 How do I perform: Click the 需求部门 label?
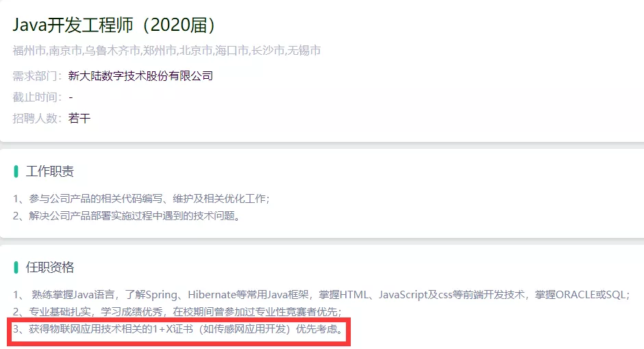(37, 76)
